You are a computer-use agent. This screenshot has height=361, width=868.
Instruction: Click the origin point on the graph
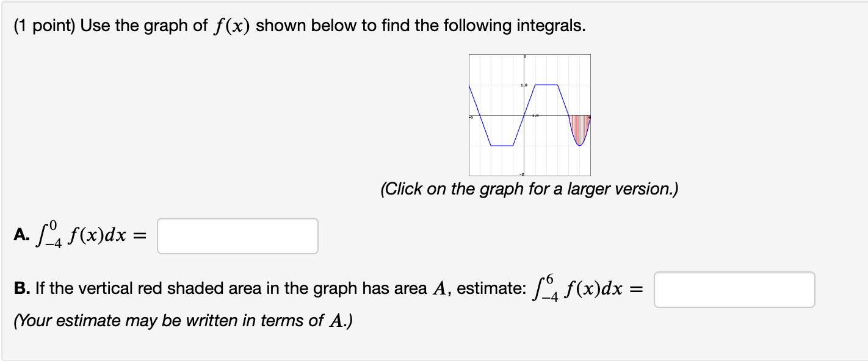point(524,115)
